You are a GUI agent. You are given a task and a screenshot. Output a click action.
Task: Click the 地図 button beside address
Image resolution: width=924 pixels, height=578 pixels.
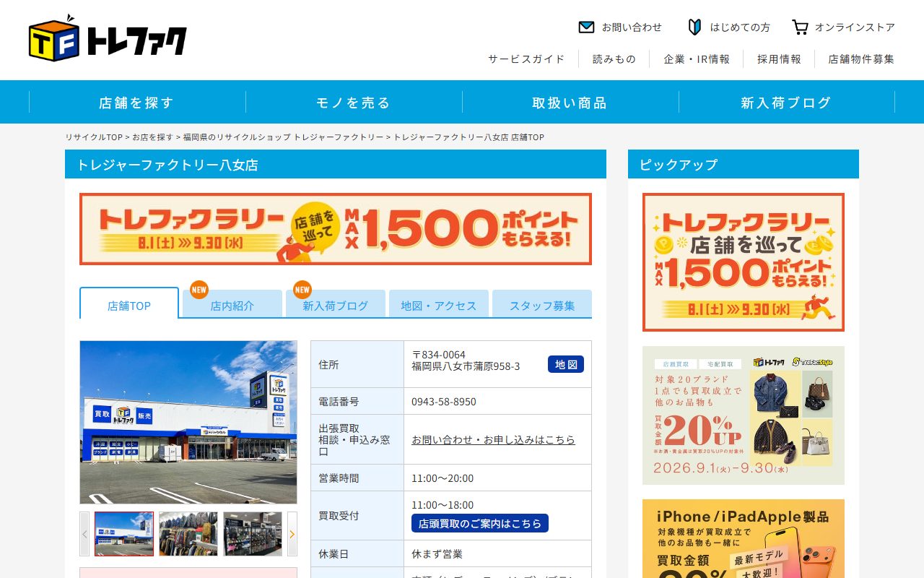click(566, 364)
